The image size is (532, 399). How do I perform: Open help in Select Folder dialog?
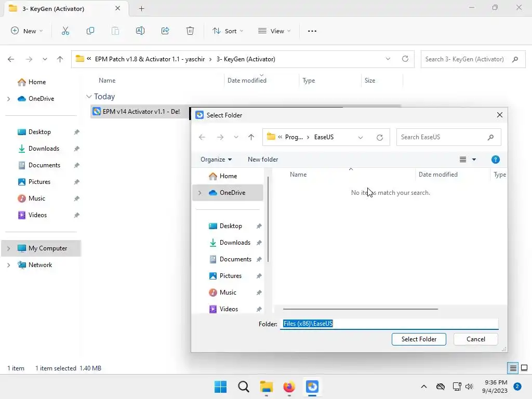495,159
